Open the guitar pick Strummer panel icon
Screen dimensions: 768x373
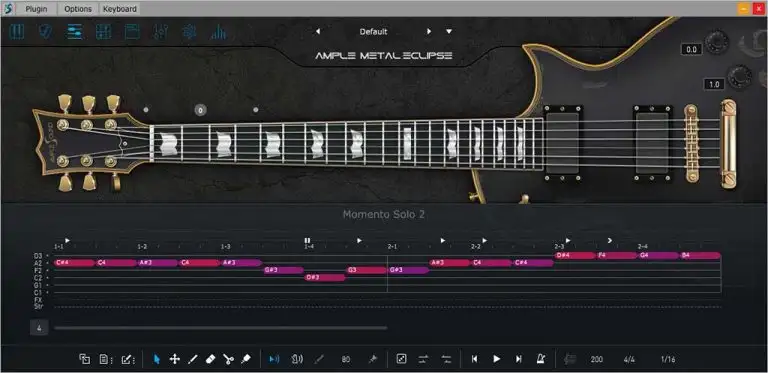(x=46, y=32)
